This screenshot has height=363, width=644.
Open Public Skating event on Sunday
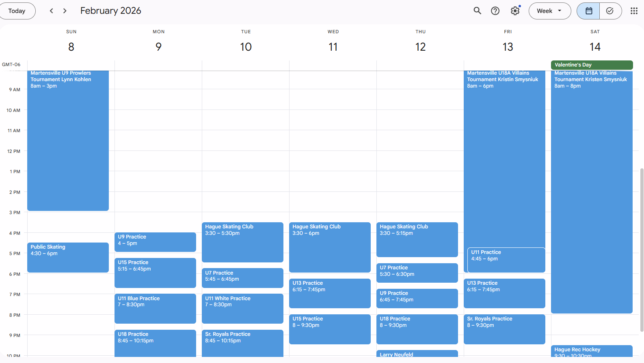coord(68,257)
